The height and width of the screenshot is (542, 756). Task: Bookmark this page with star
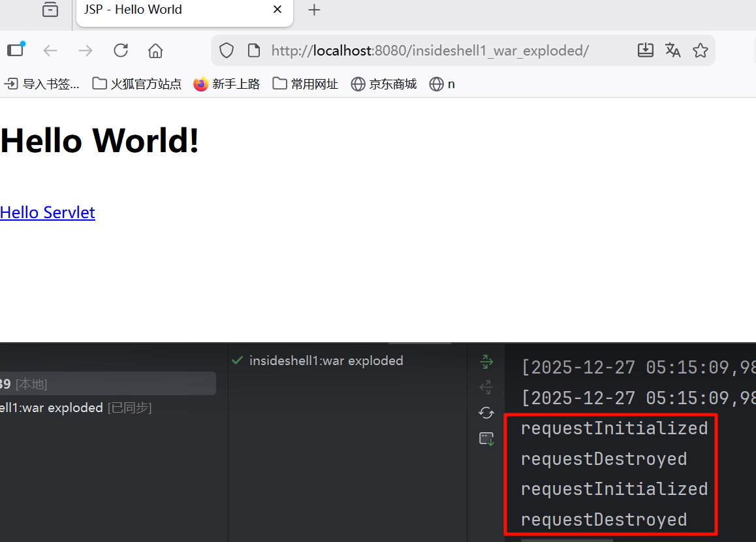[700, 50]
